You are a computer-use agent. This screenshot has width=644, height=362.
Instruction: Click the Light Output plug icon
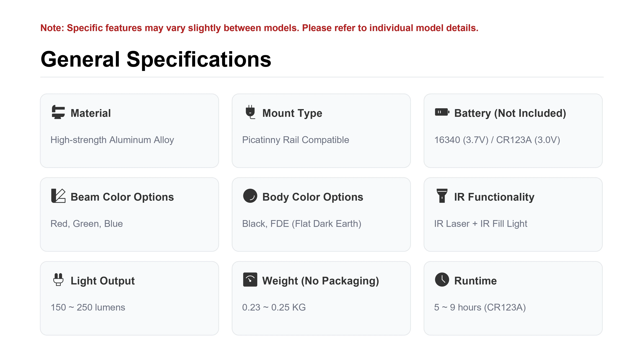[x=58, y=280]
